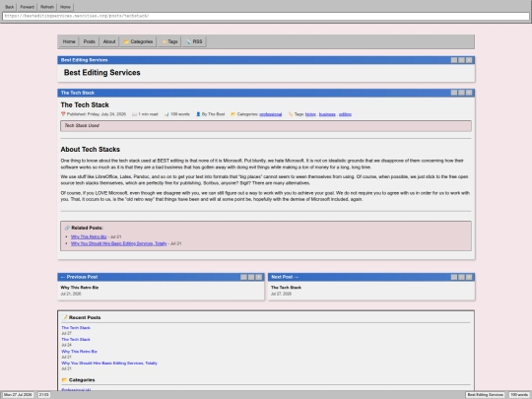Select the Home navigation item
The width and height of the screenshot is (532, 399).
click(x=69, y=41)
